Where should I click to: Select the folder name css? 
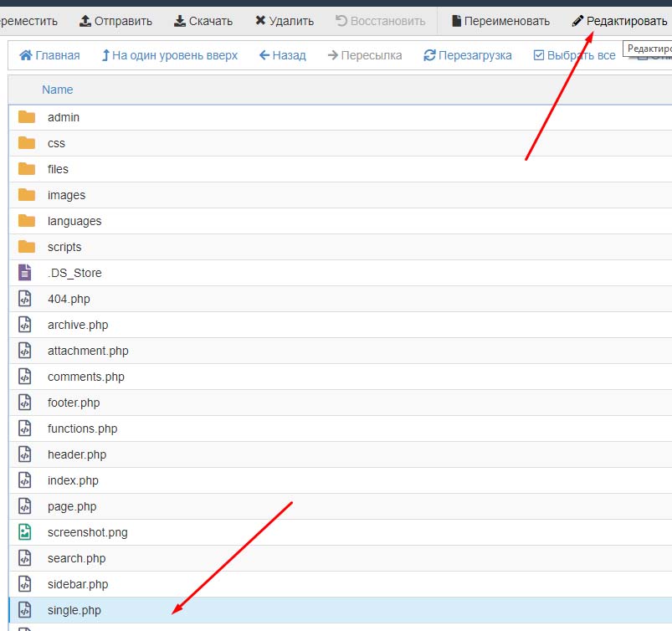coord(56,143)
